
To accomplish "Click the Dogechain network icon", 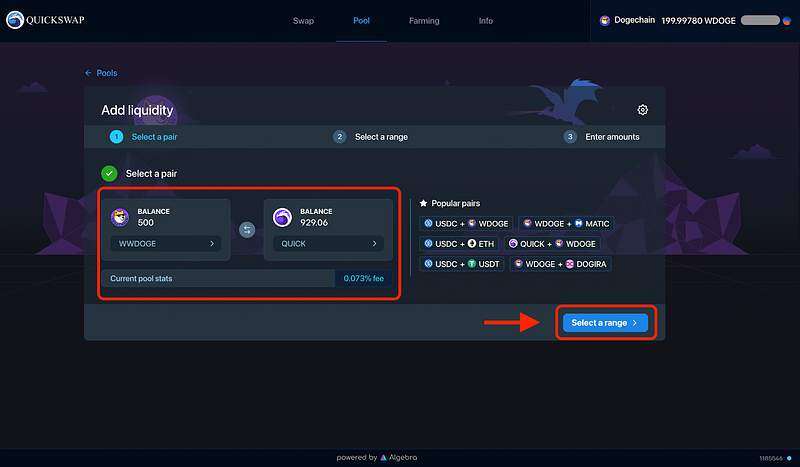I will (605, 20).
